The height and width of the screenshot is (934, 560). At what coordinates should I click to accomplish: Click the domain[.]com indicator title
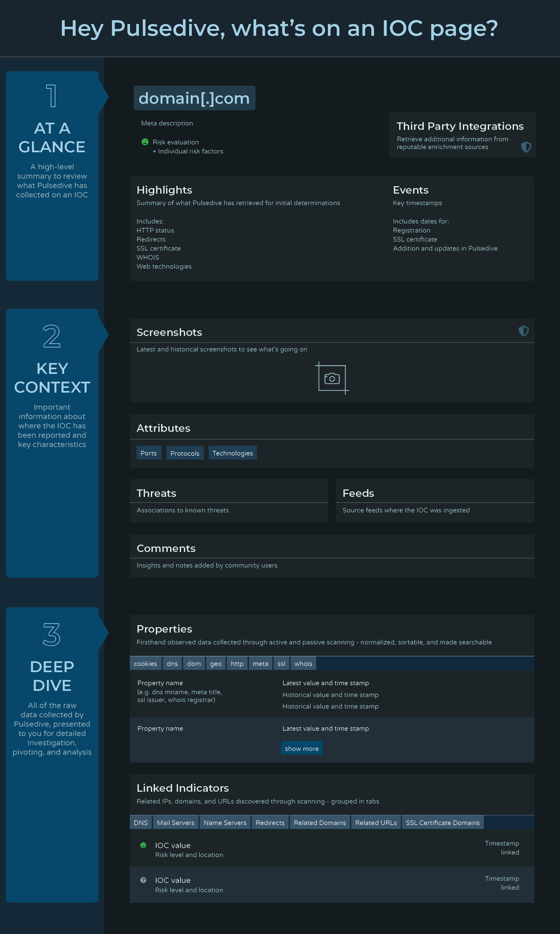tap(194, 98)
